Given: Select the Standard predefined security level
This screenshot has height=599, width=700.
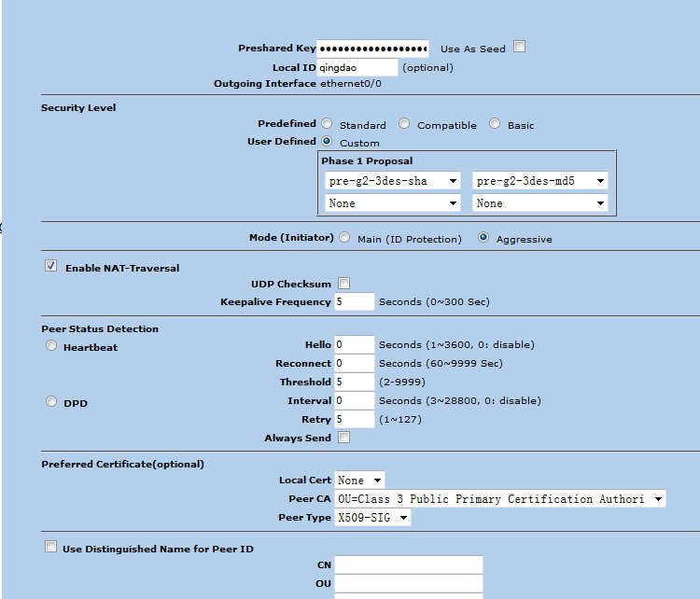Looking at the screenshot, I should coord(327,123).
